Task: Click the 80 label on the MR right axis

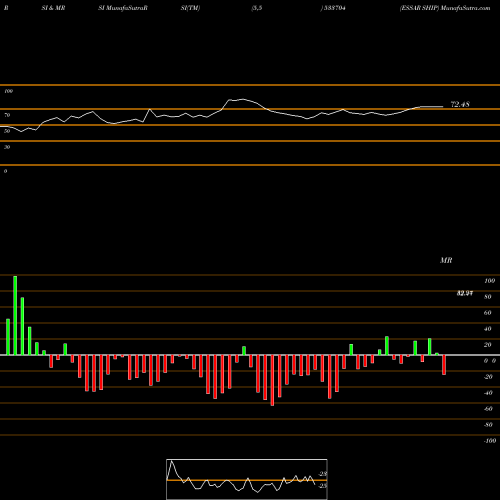Action: click(488, 297)
